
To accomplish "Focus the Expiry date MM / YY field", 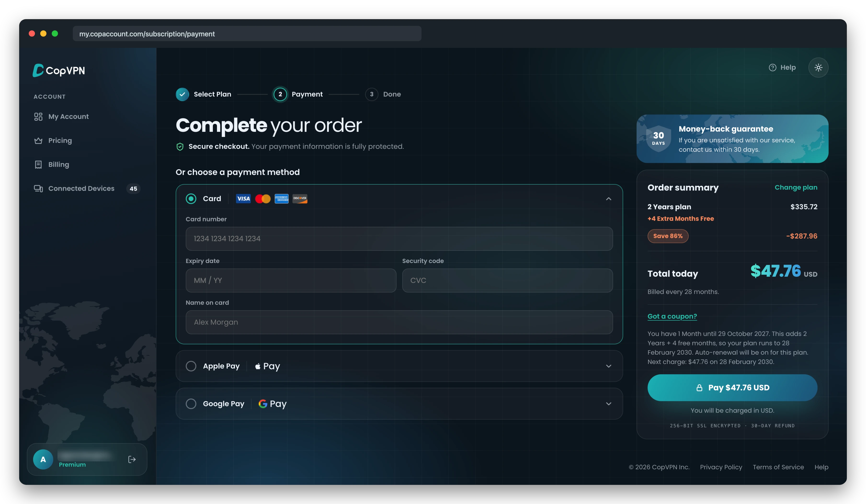I will pos(291,280).
